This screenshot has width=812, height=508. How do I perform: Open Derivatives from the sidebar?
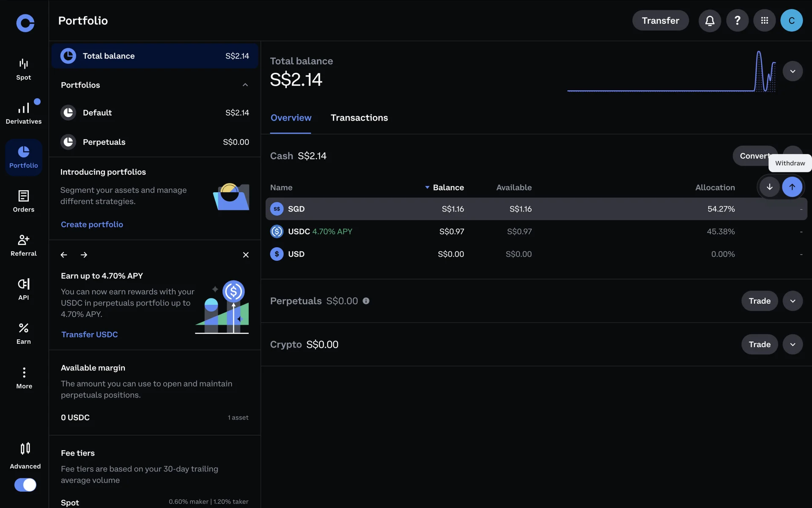click(24, 113)
